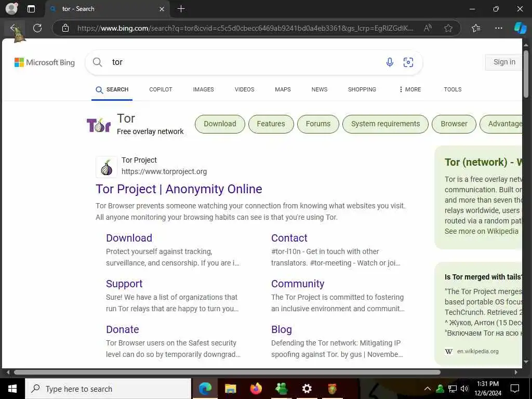
Task: Refresh the current page
Action: pos(37,28)
